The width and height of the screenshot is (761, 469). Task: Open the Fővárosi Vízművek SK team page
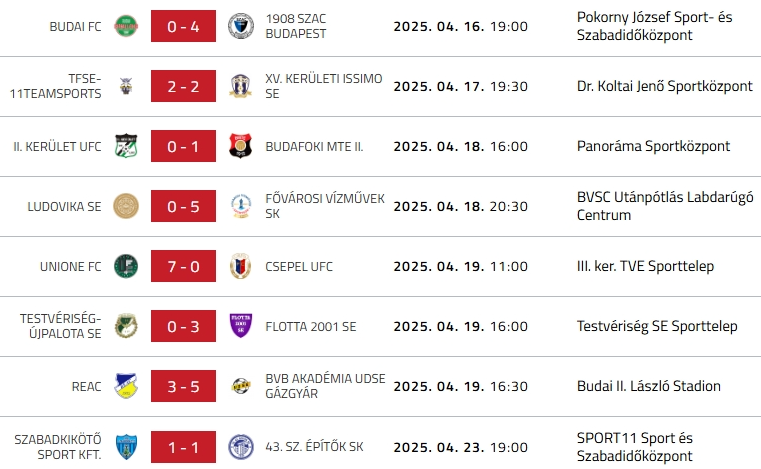coord(325,207)
